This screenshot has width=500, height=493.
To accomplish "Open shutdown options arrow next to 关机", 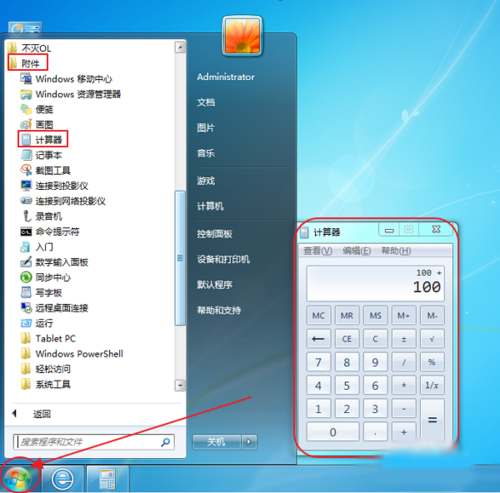I will 249,442.
